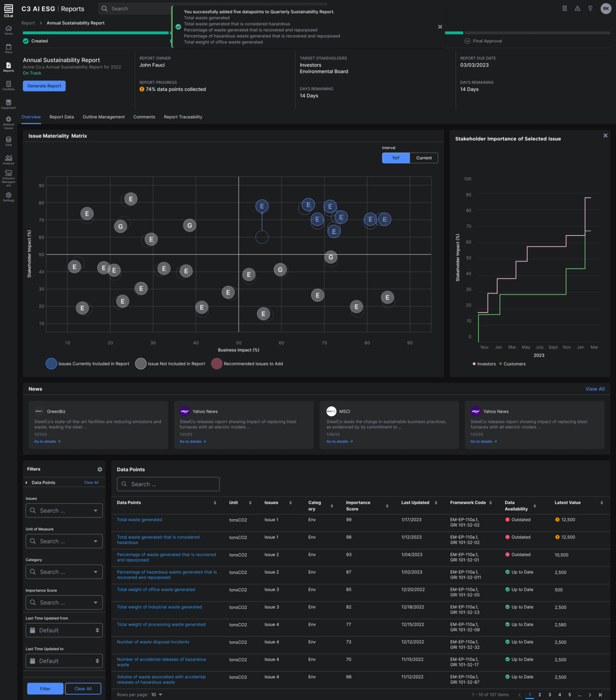The width and height of the screenshot is (616, 700).
Task: Collapse the Data Points filter section
Action: (26, 482)
